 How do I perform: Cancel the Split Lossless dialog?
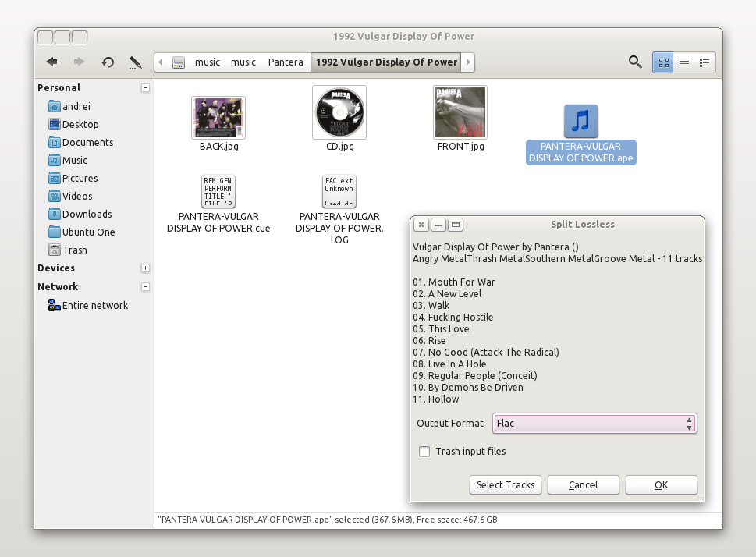click(584, 484)
